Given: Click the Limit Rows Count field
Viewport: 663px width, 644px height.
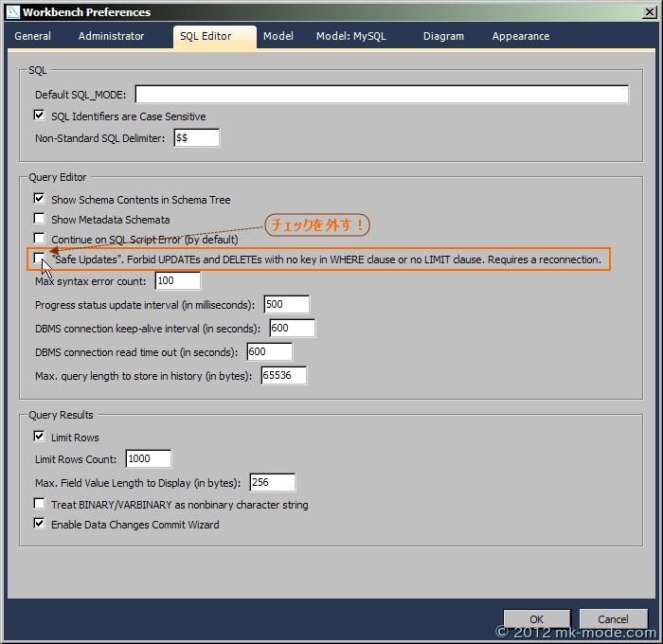Looking at the screenshot, I should [147, 459].
